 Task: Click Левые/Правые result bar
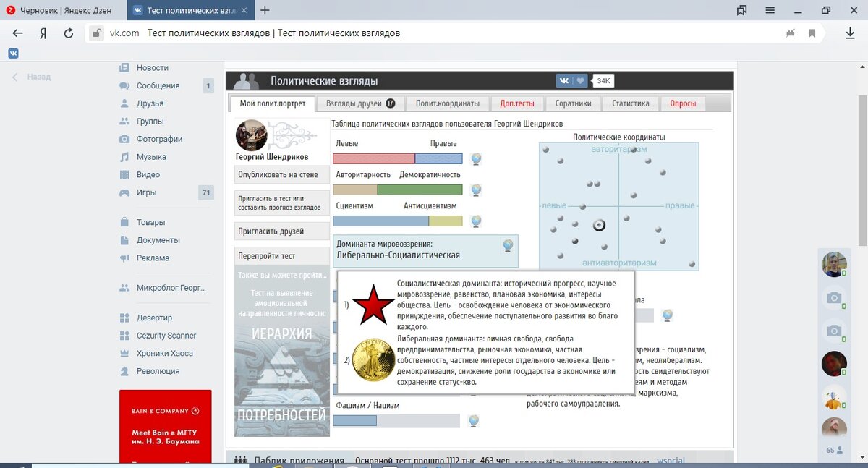pyautogui.click(x=398, y=159)
